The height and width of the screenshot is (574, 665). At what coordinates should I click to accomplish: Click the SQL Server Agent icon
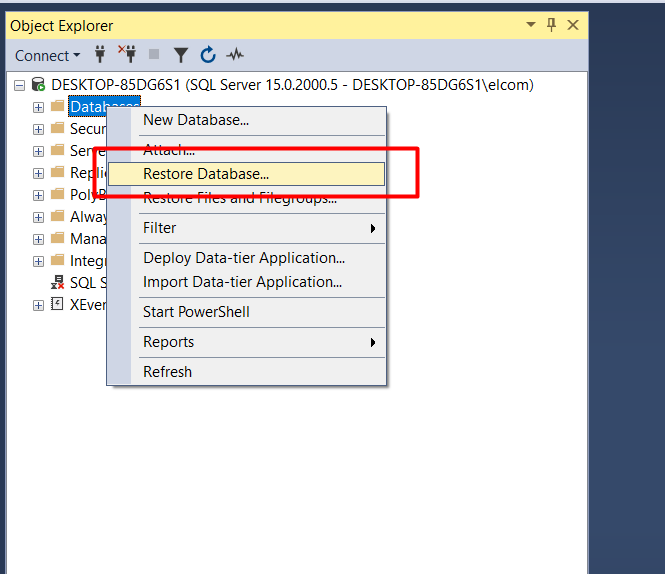coord(57,283)
